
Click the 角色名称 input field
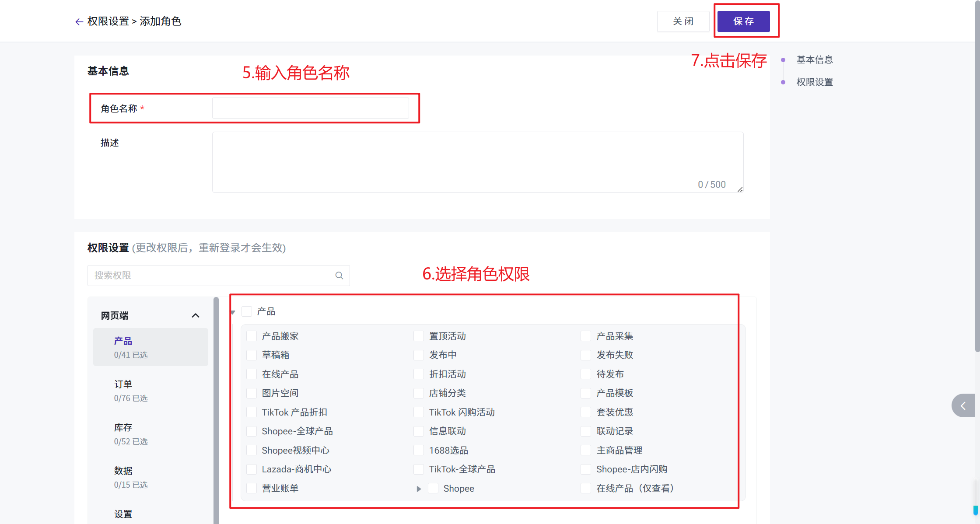[x=310, y=108]
